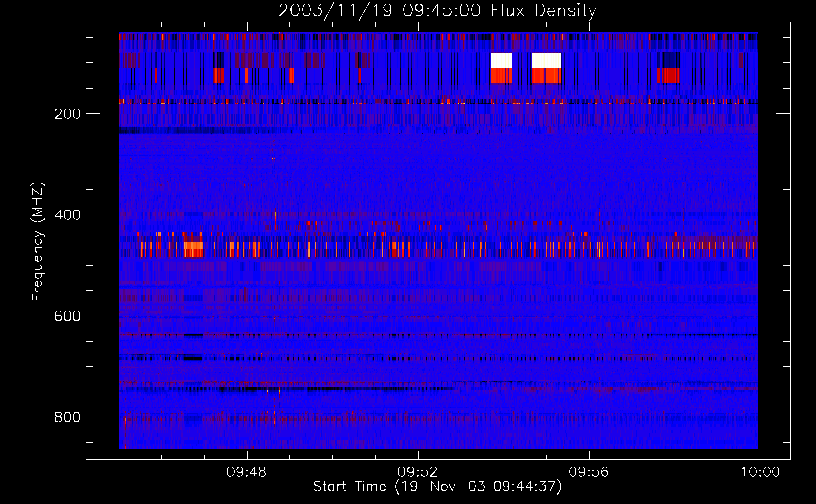Click the first white saturated burst block

pos(501,60)
